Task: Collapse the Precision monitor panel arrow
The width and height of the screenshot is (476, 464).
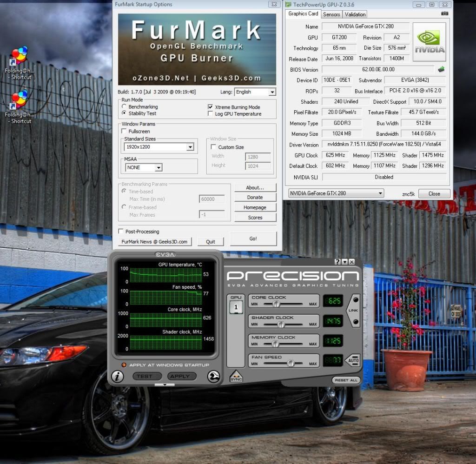Action: click(165, 385)
